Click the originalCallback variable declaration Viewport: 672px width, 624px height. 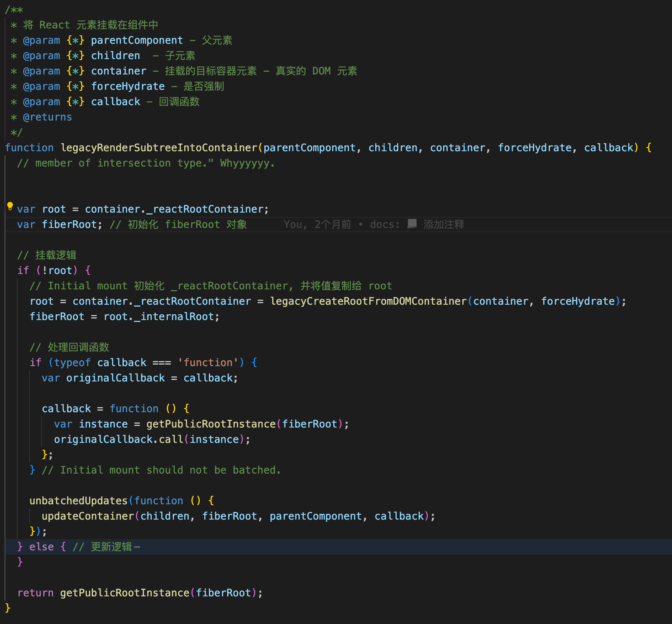[116, 378]
